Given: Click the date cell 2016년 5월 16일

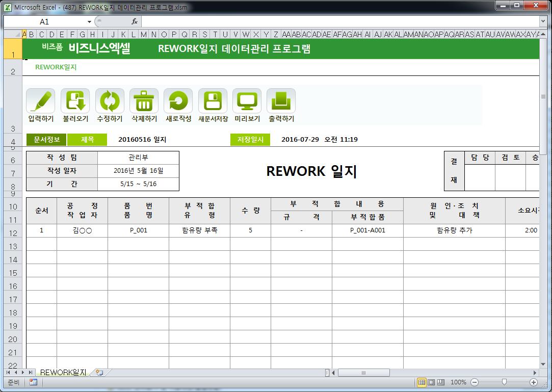Looking at the screenshot, I should click(x=138, y=171).
